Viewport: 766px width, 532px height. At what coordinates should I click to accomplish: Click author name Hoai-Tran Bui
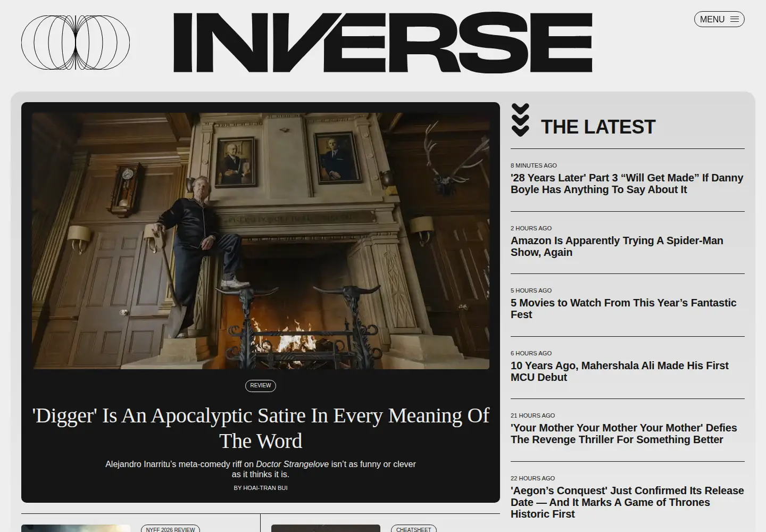coord(265,488)
